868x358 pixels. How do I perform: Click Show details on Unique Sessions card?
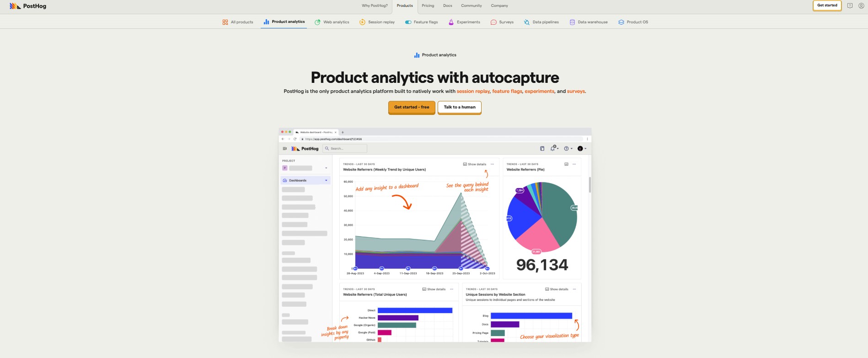tap(557, 289)
